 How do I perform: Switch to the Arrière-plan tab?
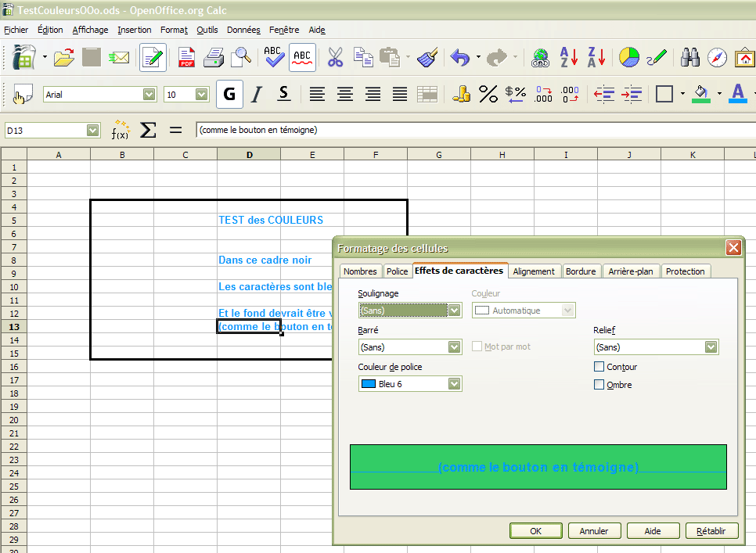point(631,271)
